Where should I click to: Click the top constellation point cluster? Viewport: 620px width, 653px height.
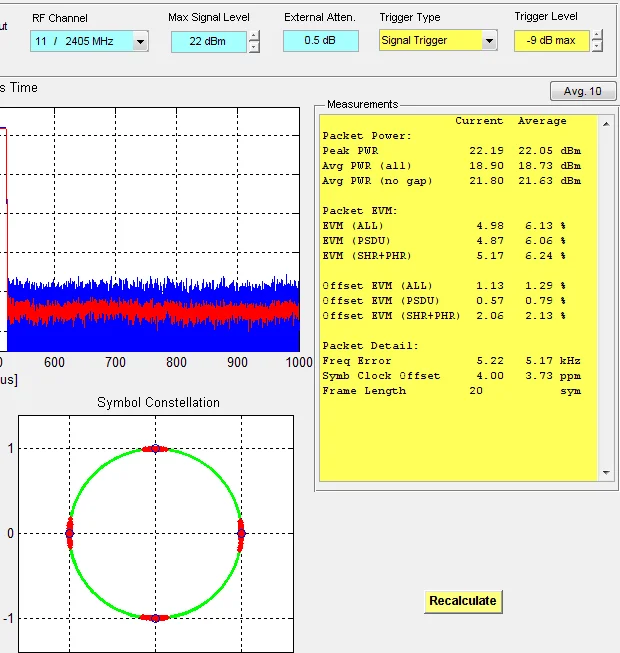[155, 449]
